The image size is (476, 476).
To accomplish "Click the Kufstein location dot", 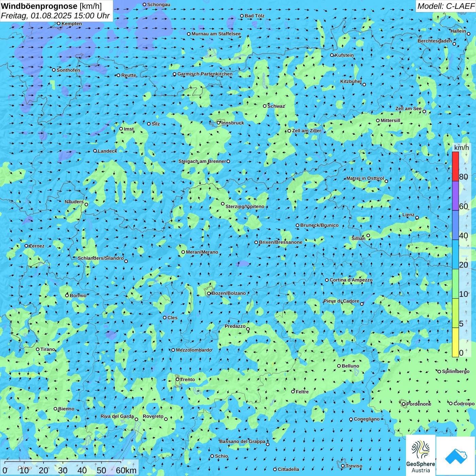I will point(332,55).
